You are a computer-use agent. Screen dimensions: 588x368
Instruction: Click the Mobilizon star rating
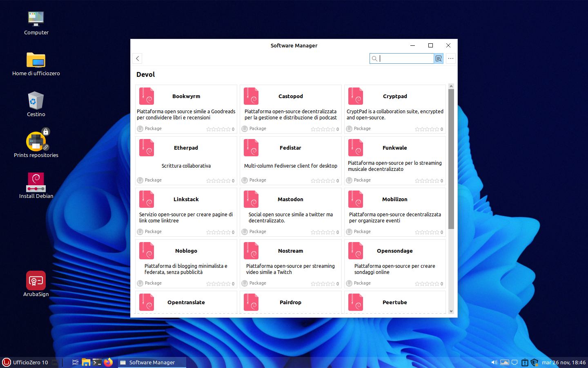coord(427,232)
